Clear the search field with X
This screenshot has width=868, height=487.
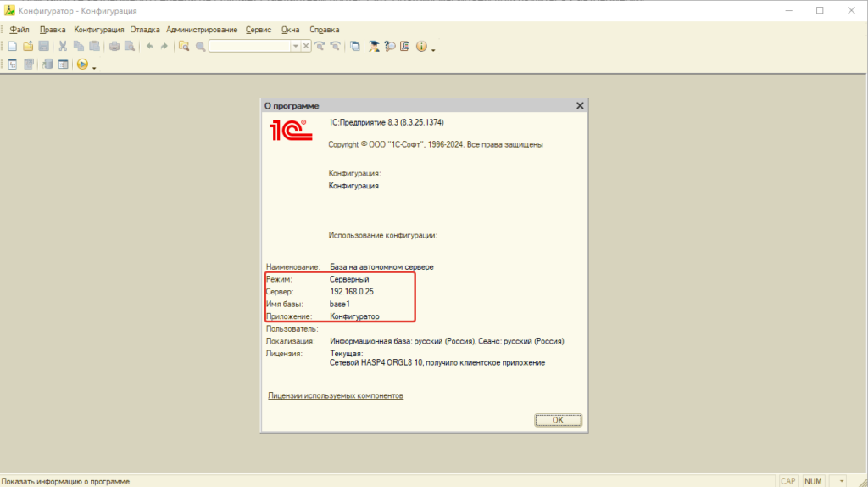pos(305,47)
